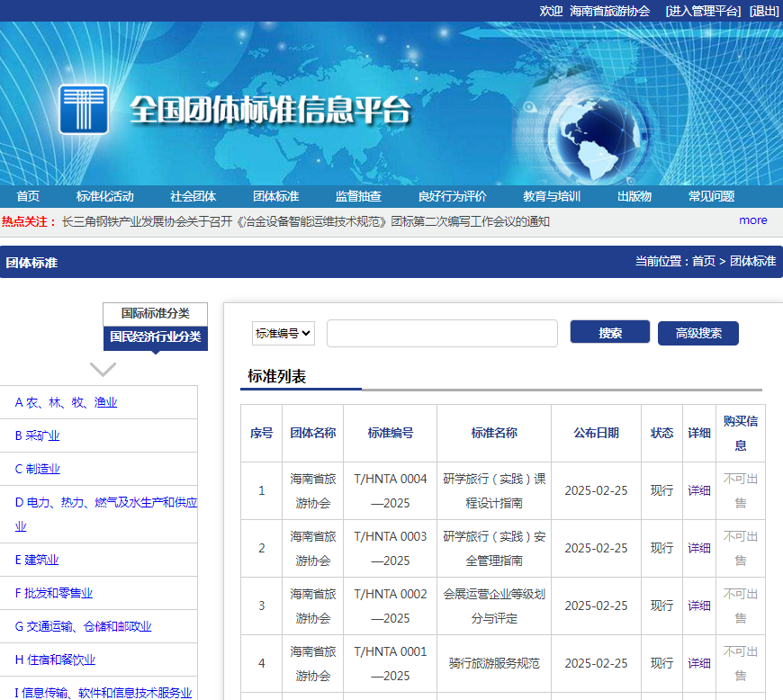
Task: Open 监督抽查 menu item
Action: point(358,196)
